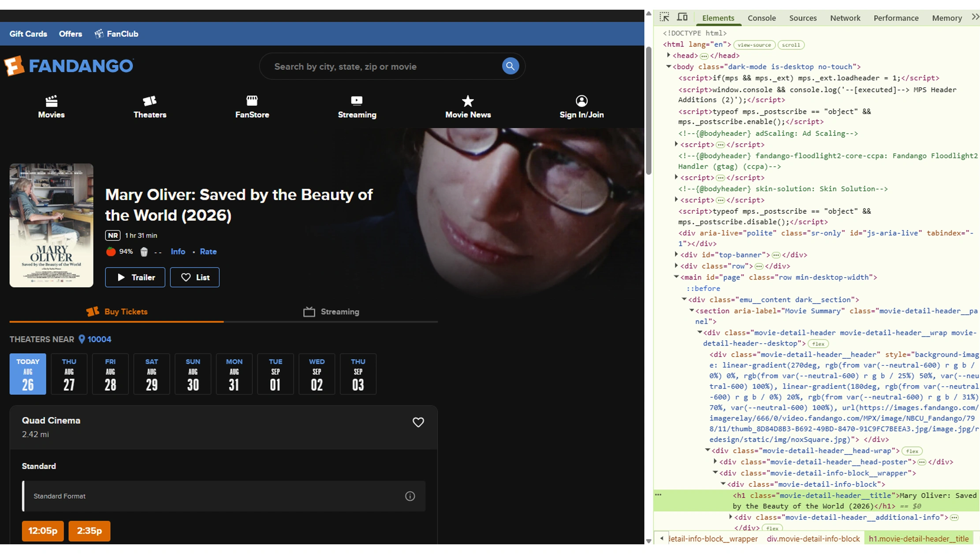Choose the 12:05p showtime
The height and width of the screenshot is (554, 980).
(x=43, y=531)
